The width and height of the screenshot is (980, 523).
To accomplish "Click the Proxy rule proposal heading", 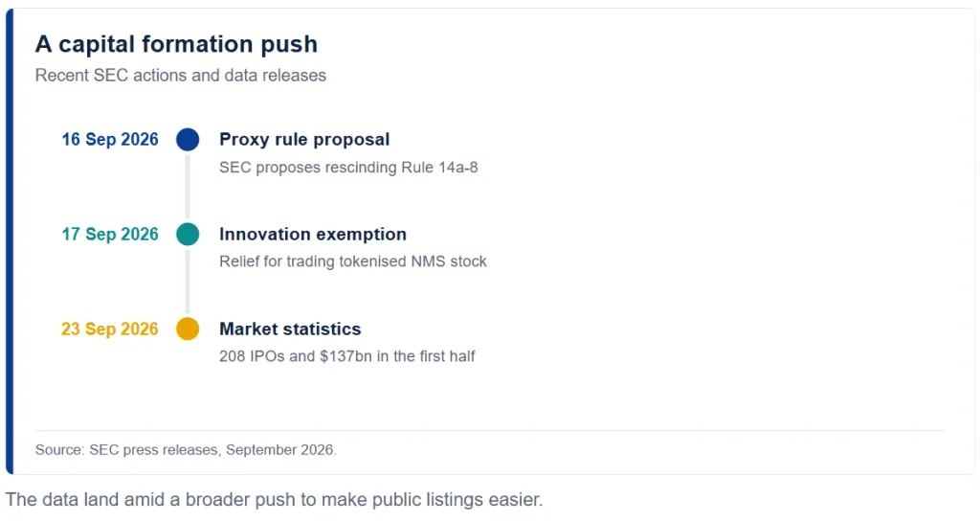I will tap(304, 140).
